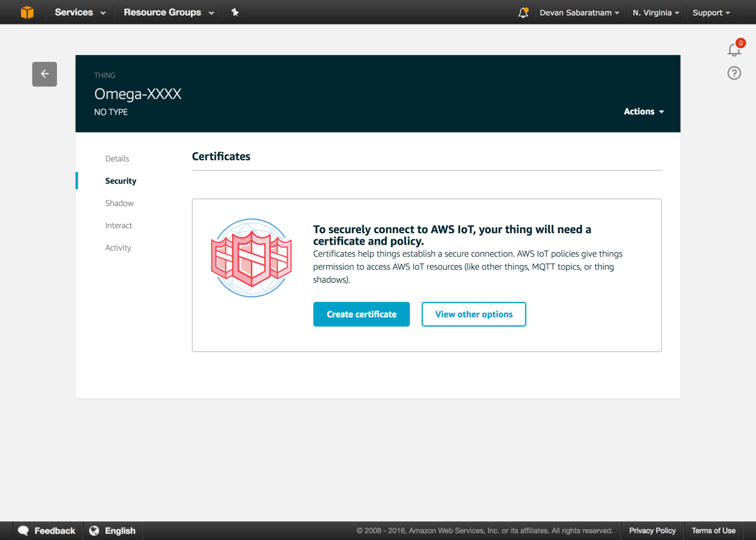Open the Terms of Use link
The image size is (756, 540).
(x=713, y=530)
